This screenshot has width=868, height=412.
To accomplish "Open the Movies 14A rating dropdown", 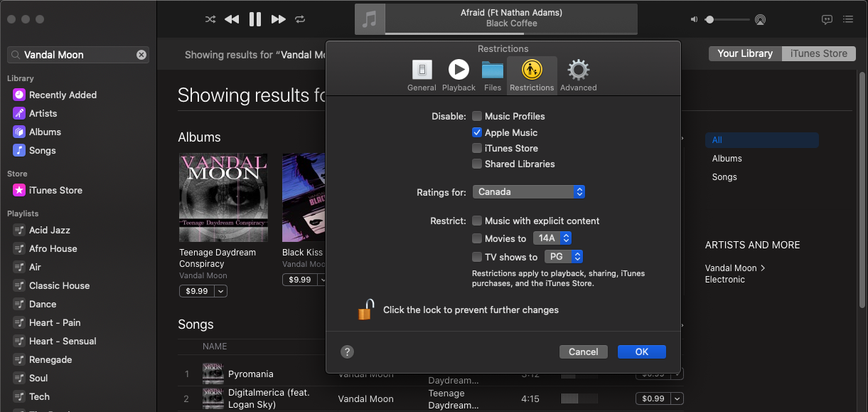I will 552,238.
